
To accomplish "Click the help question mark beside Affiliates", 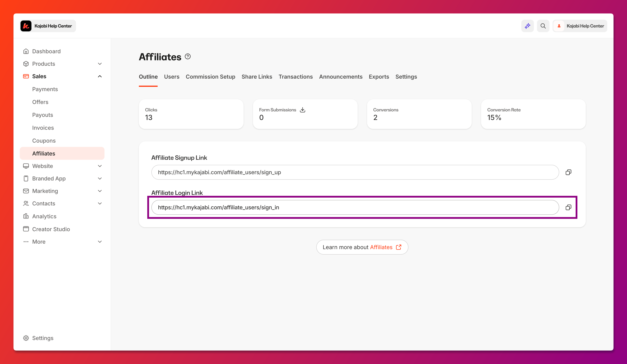I will (x=188, y=57).
